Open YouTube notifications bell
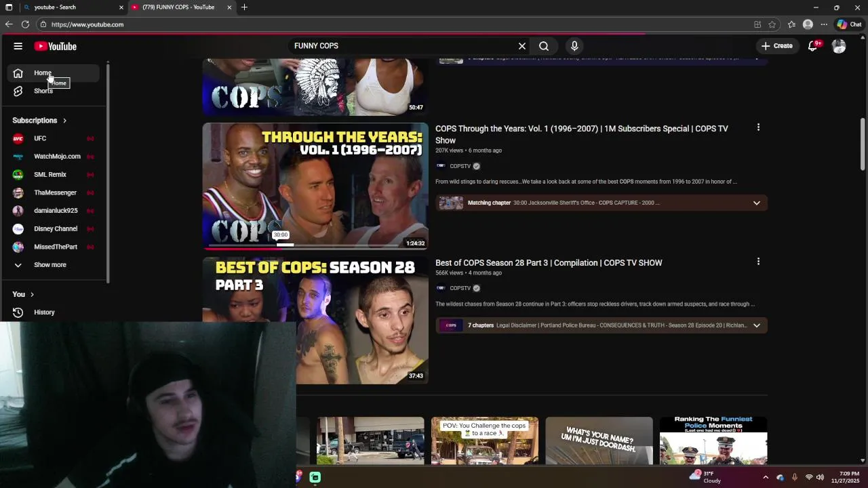The width and height of the screenshot is (868, 488). pyautogui.click(x=813, y=46)
